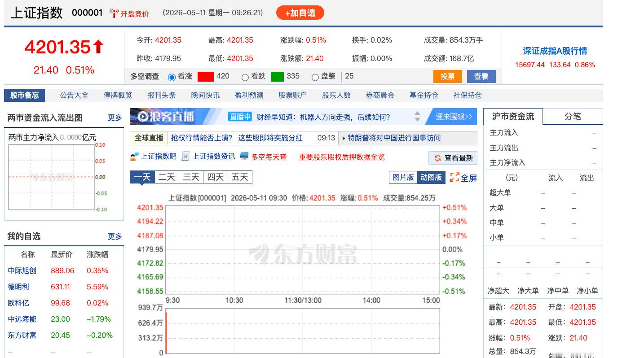Open 中际旭创 in watchlist
This screenshot has height=358, width=644.
[22, 271]
